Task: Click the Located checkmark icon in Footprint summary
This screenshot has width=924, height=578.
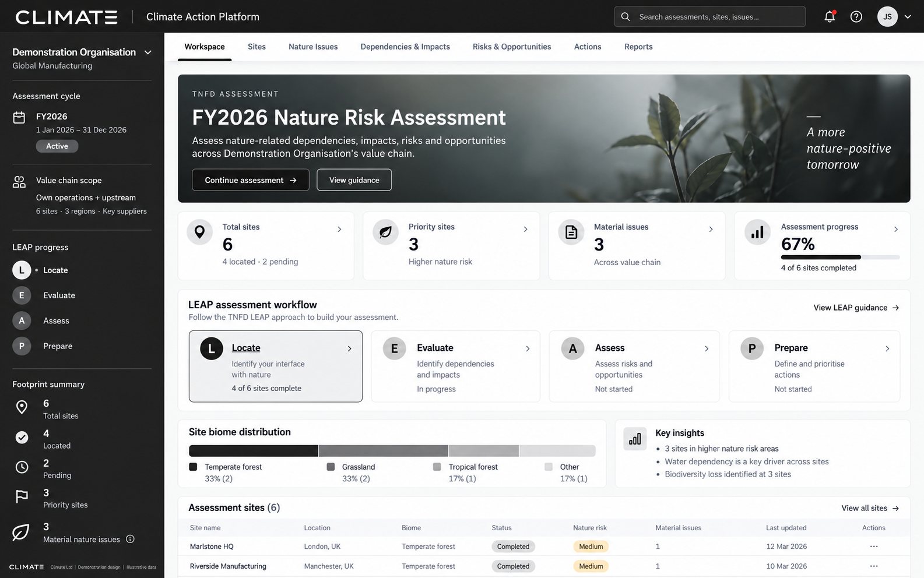Action: pyautogui.click(x=22, y=437)
